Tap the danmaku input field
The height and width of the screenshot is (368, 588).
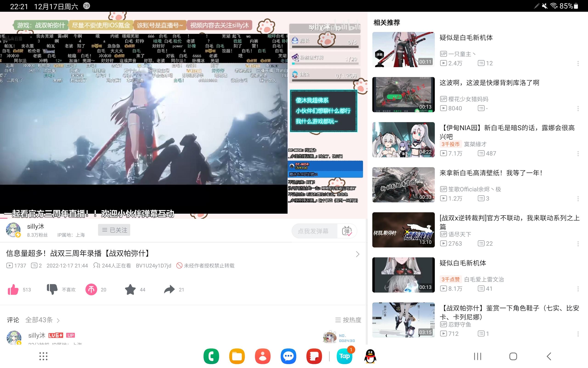coord(314,231)
